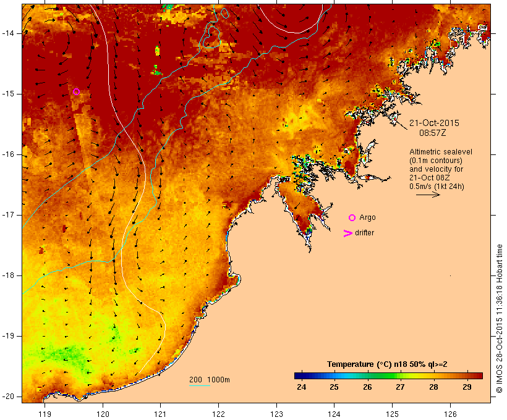The image size is (507, 420).
Task: Click the latitude label -18
Action: point(8,275)
